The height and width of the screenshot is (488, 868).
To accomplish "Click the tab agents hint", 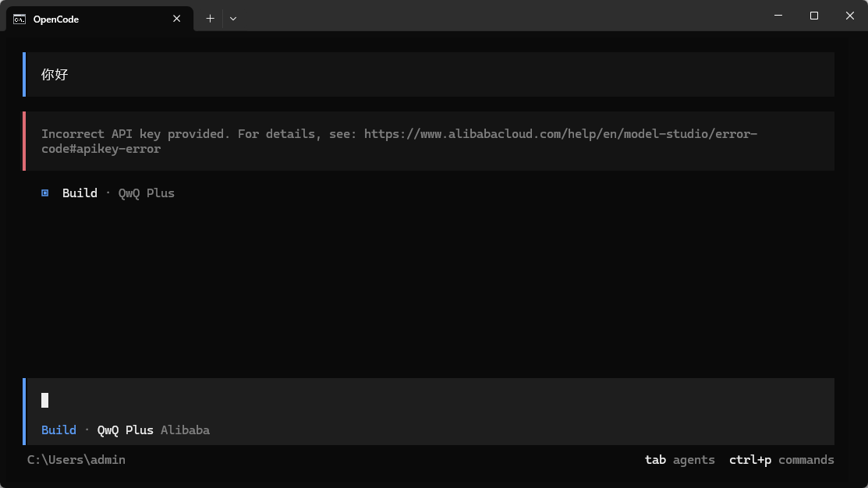I will click(680, 460).
